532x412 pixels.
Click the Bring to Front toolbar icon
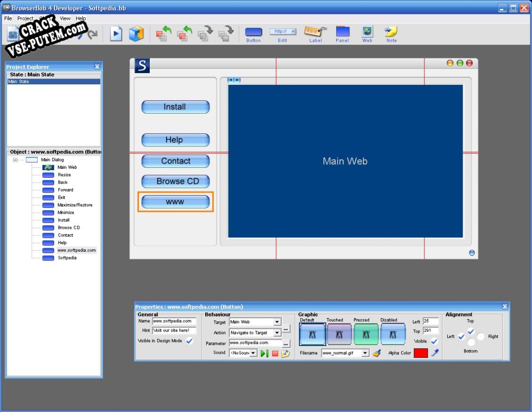point(163,34)
